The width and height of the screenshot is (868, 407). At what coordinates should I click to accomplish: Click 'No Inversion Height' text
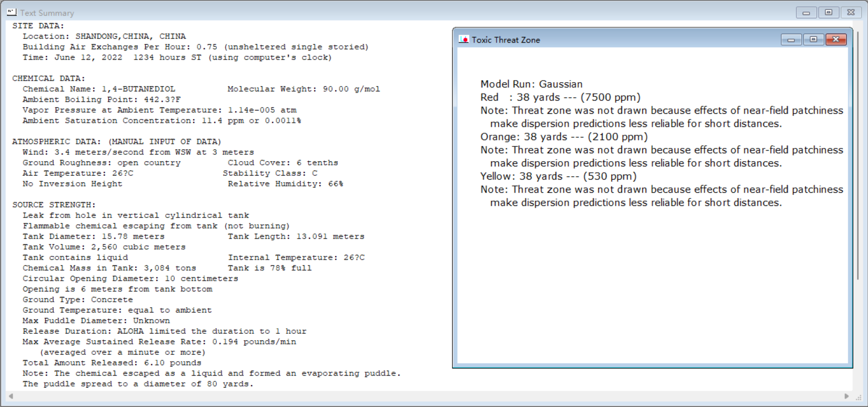click(73, 184)
